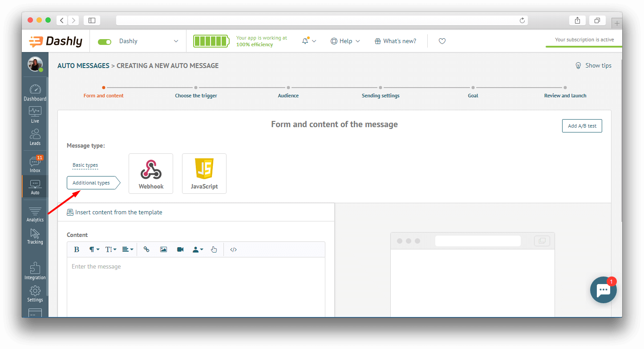Reload the page in Safari
This screenshot has width=644, height=349.
point(522,20)
